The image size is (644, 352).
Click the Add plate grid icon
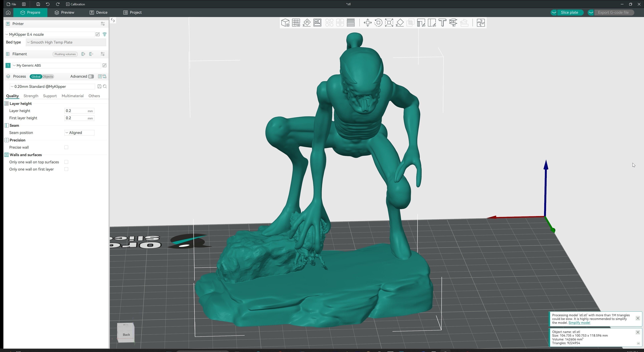[x=296, y=23]
